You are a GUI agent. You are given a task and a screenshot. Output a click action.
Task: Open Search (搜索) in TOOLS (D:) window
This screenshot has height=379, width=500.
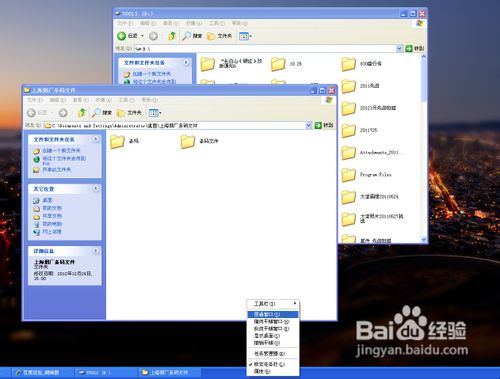(x=192, y=36)
